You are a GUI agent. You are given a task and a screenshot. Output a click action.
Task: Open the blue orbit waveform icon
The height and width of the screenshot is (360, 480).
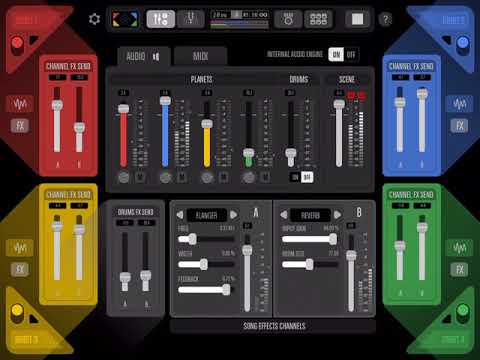coord(459,104)
